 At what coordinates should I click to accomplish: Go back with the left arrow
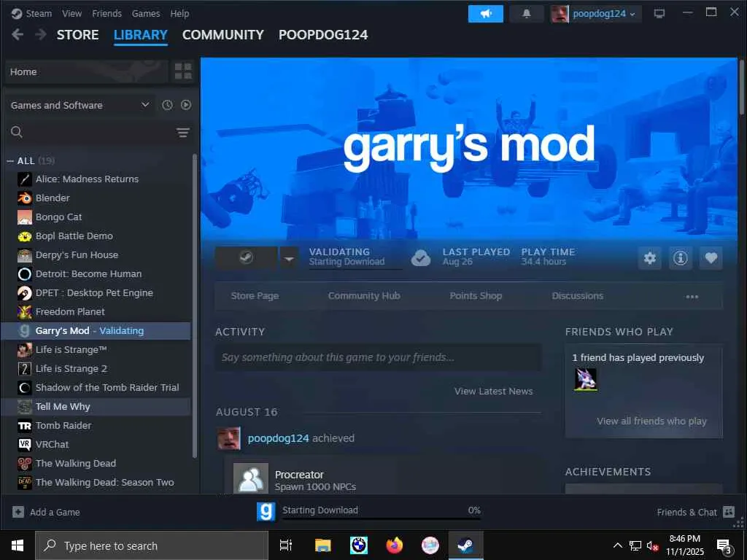point(18,35)
